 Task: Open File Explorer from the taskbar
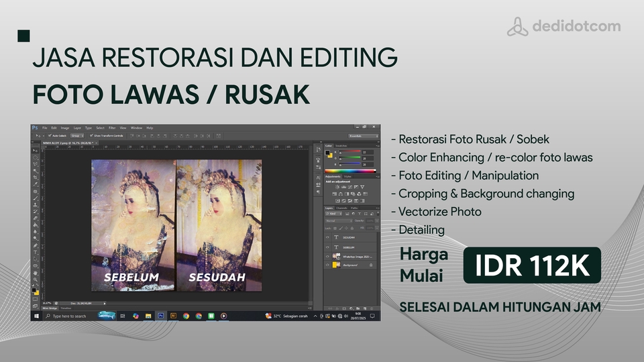point(148,316)
